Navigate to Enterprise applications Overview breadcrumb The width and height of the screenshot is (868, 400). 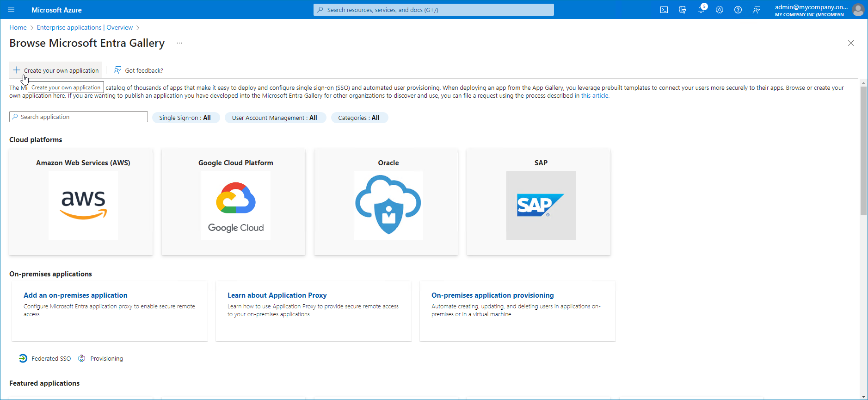85,27
